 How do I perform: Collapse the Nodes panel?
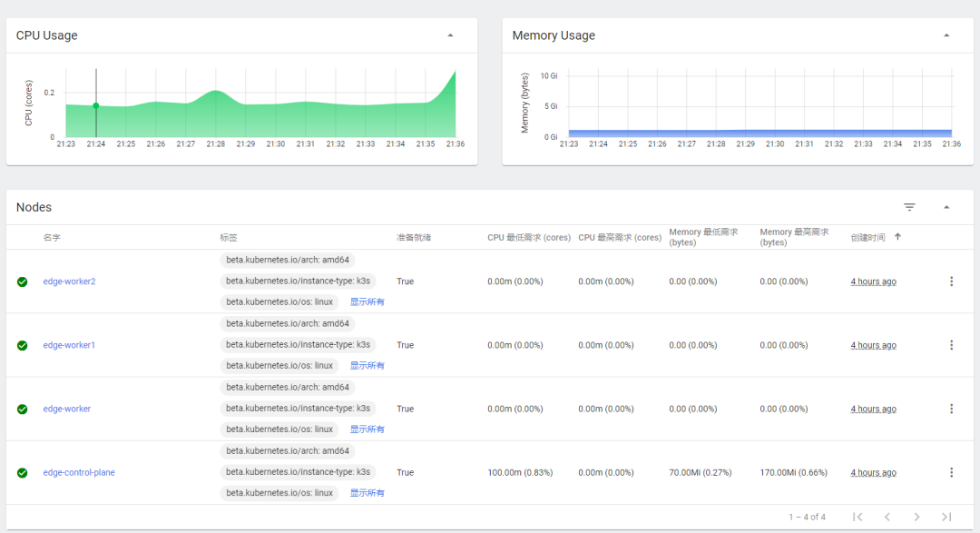click(x=946, y=208)
